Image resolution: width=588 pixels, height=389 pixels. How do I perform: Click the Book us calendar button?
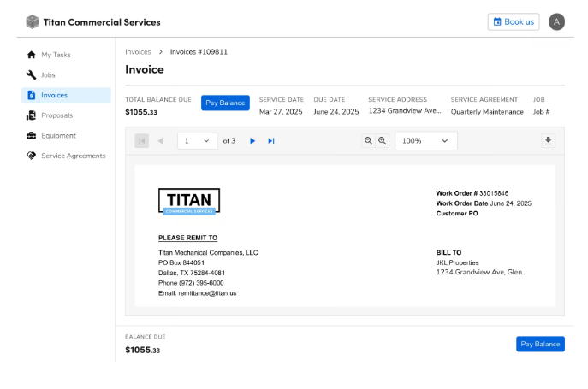pos(514,21)
